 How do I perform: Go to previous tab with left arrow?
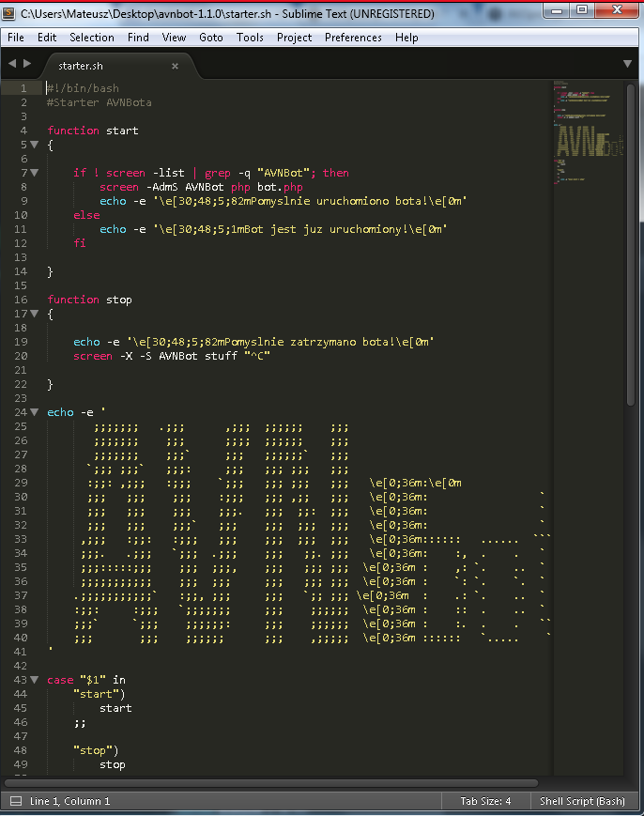(x=12, y=64)
